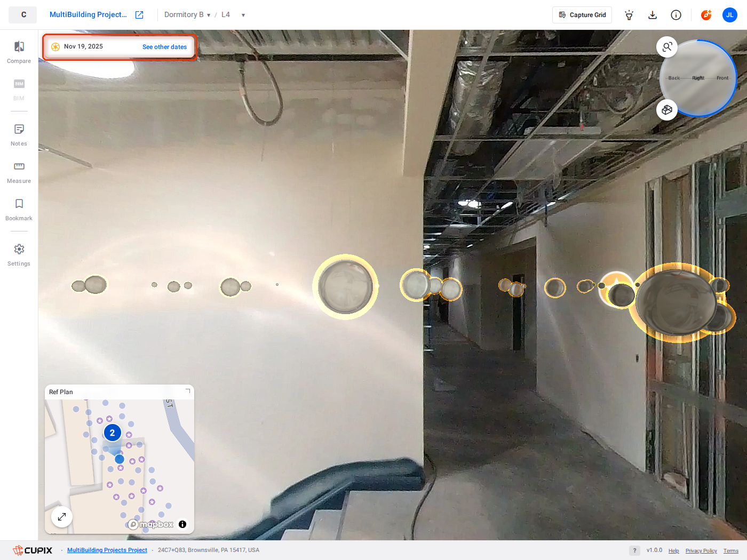Open MultiBuilding Project title link
The image size is (747, 560).
pyautogui.click(x=88, y=15)
